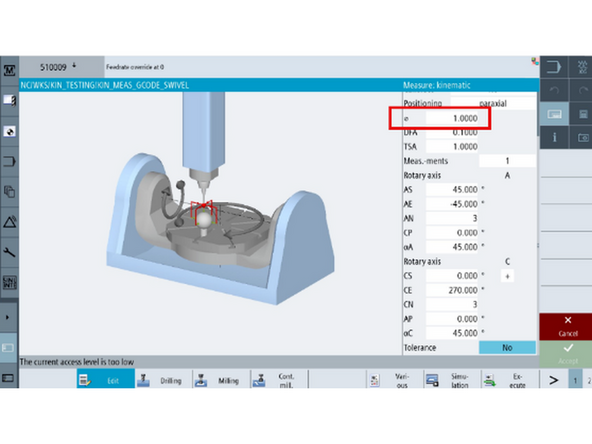The image size is (592, 444).
Task: Edit the CP 0.000 field
Action: (452, 233)
